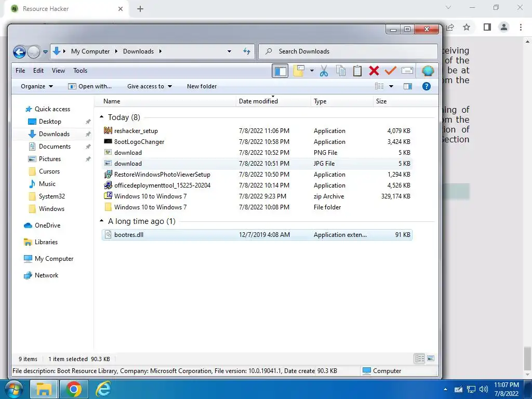This screenshot has width=532, height=399.
Task: Select the bootres.dll file
Action: [257, 234]
